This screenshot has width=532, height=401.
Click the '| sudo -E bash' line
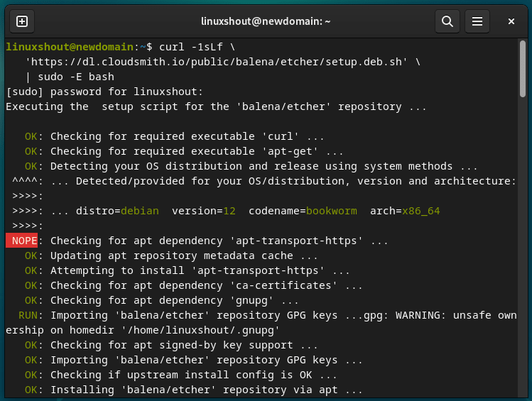click(x=70, y=77)
